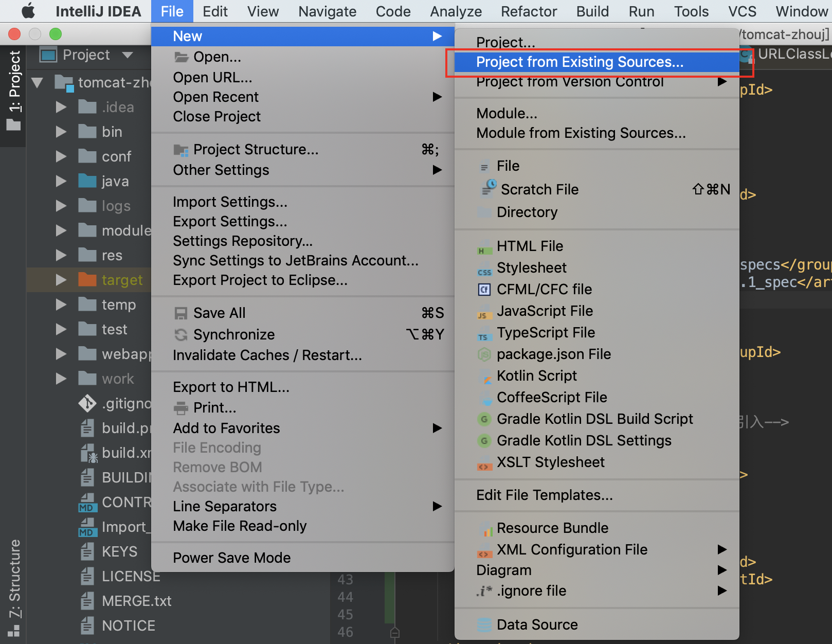
Task: Open the Apple menu
Action: 28,11
